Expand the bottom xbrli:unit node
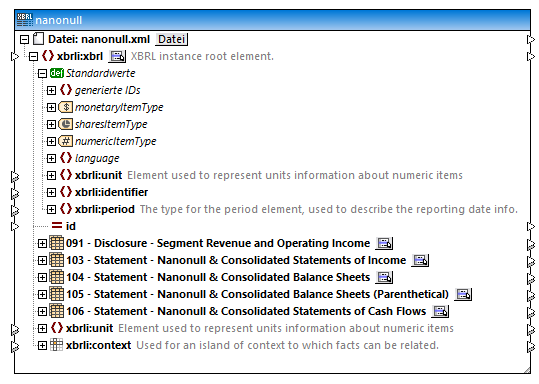This screenshot has height=384, width=539. coord(42,328)
